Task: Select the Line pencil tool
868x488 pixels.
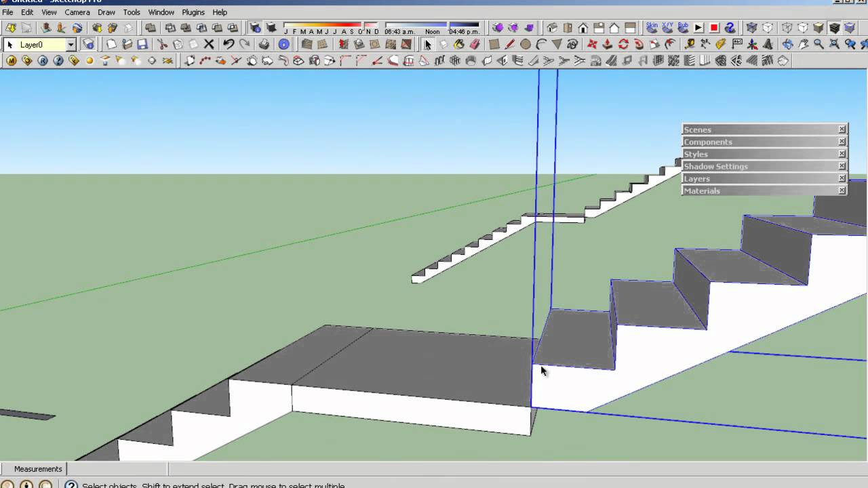Action: (x=510, y=45)
